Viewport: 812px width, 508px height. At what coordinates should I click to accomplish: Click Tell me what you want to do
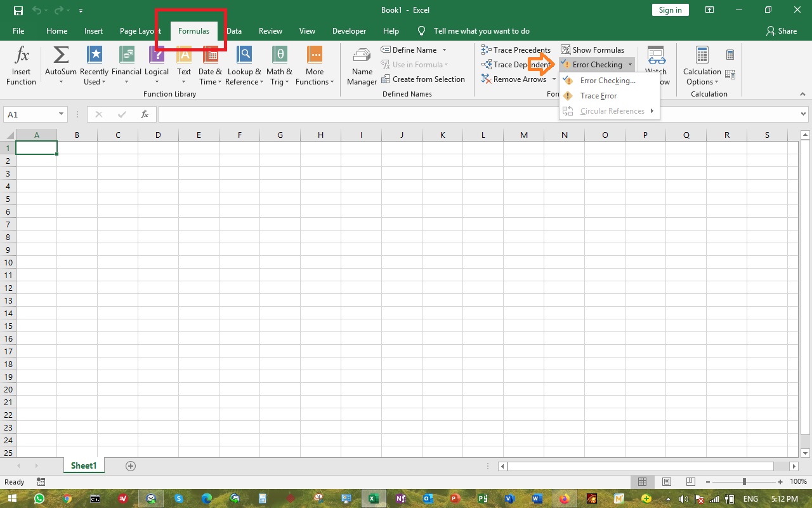coord(481,31)
